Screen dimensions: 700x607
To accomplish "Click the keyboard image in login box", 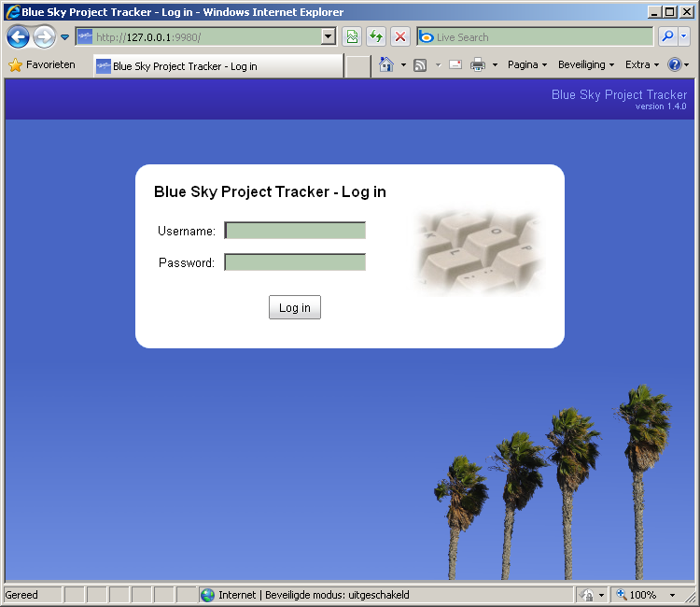I will click(479, 252).
